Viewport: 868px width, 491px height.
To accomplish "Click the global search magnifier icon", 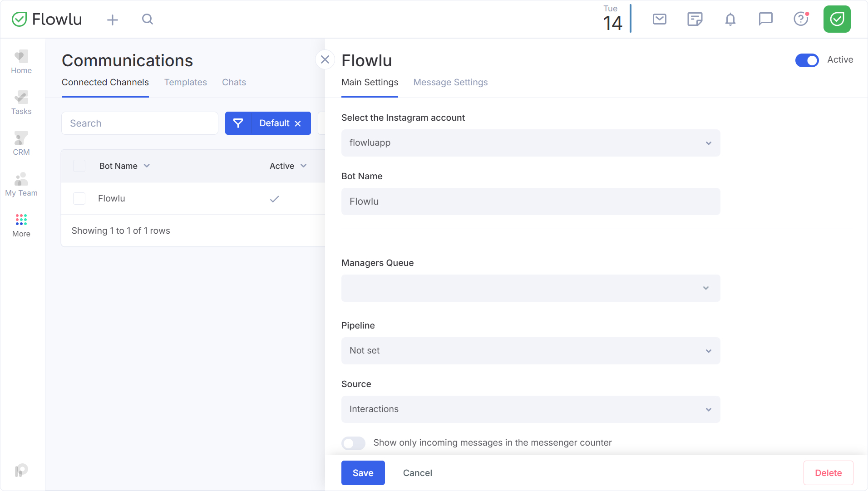I will pos(147,19).
